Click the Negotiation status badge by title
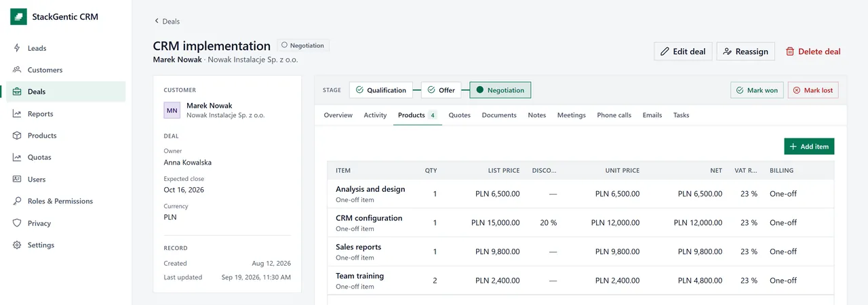 pyautogui.click(x=302, y=45)
